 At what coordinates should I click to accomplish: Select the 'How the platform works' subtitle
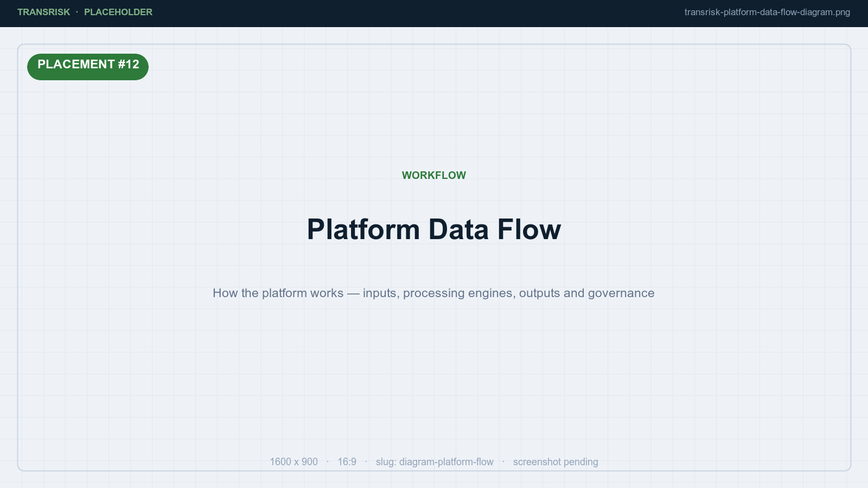[433, 293]
